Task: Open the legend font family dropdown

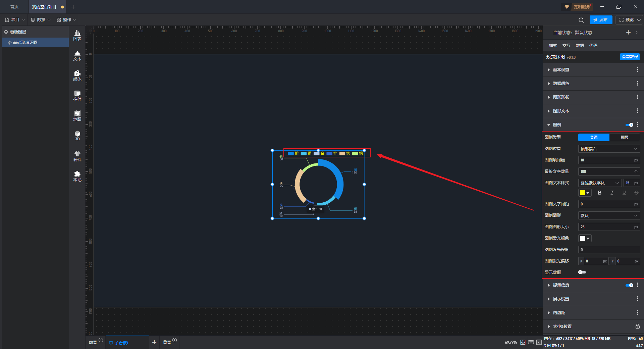Action: coord(600,183)
